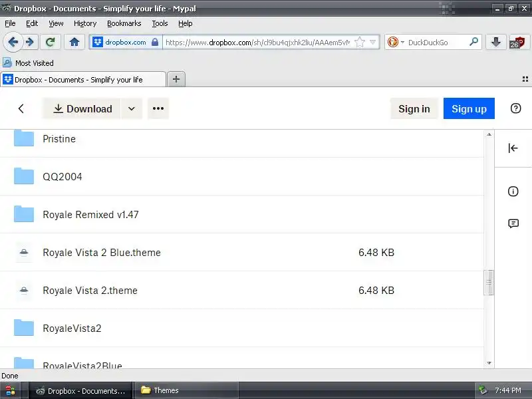Click the scroll up arrow of file list

(x=489, y=134)
